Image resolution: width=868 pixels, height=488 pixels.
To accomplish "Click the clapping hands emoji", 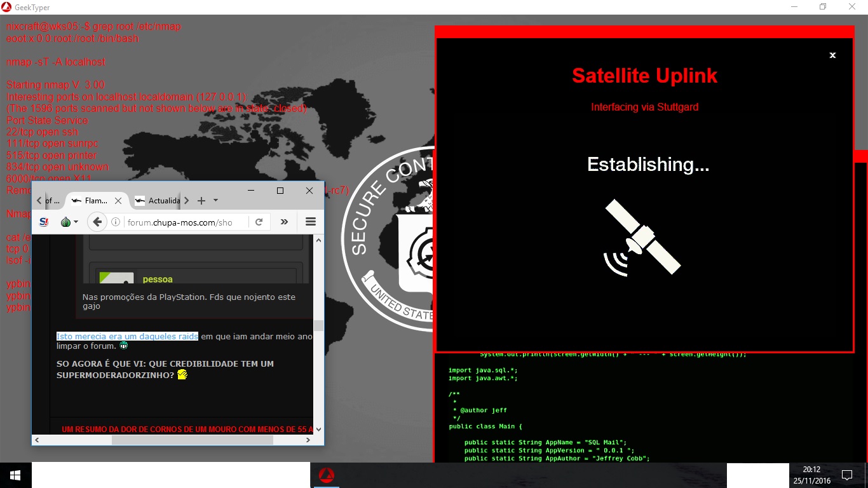I will (x=182, y=375).
